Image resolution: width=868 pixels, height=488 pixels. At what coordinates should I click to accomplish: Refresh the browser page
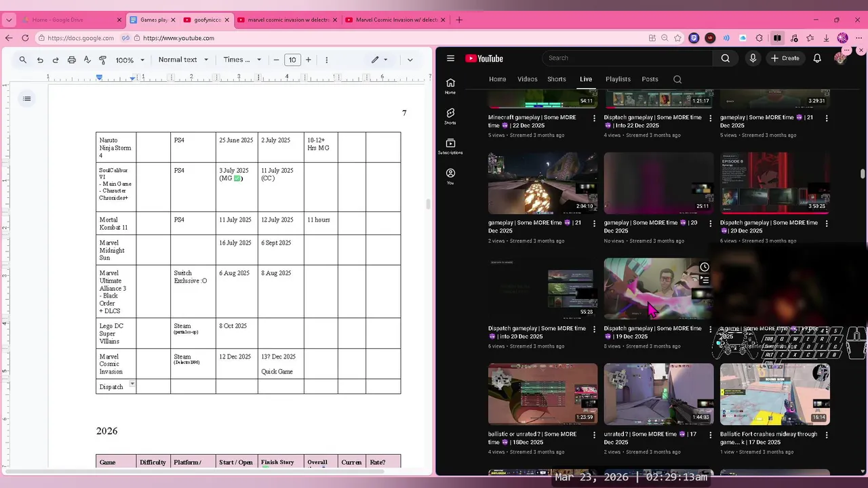[25, 38]
